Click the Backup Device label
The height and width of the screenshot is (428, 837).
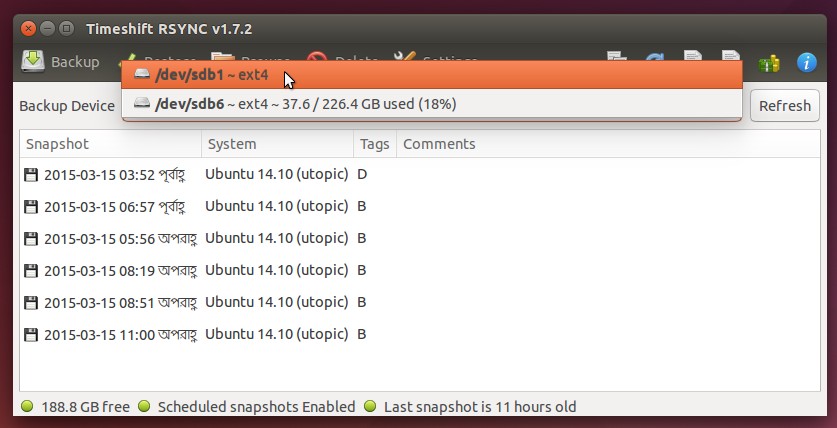click(x=67, y=106)
